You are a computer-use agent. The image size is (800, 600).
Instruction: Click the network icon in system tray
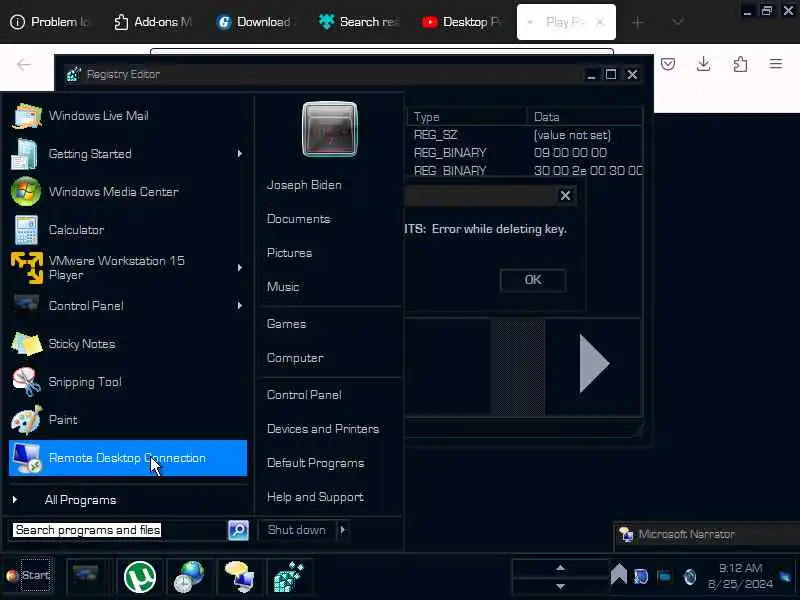tap(664, 577)
